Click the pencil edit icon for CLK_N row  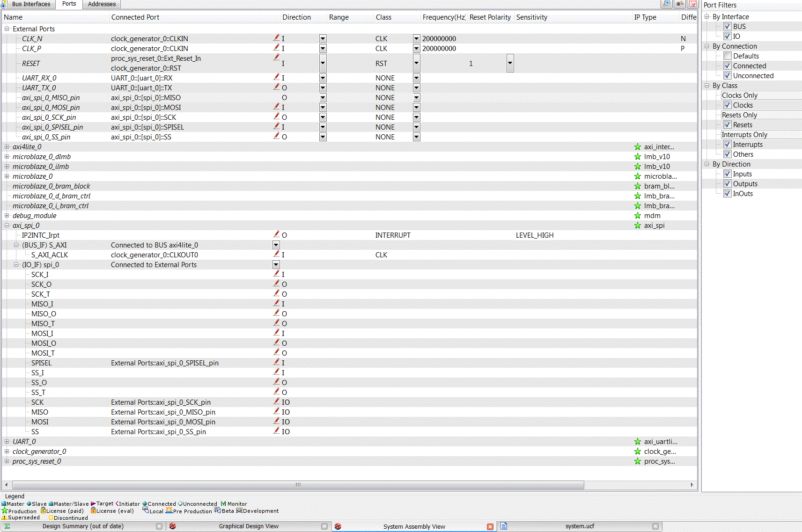276,37
